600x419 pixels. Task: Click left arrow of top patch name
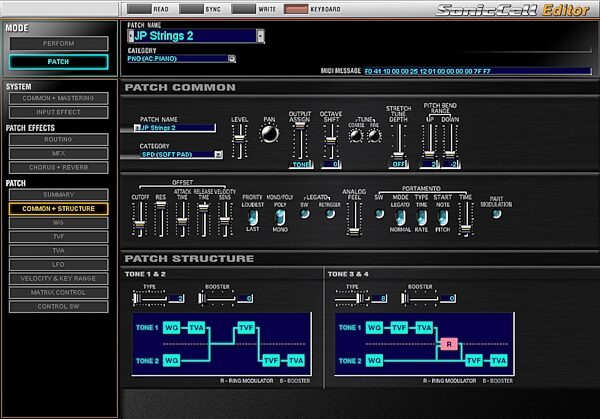point(131,36)
